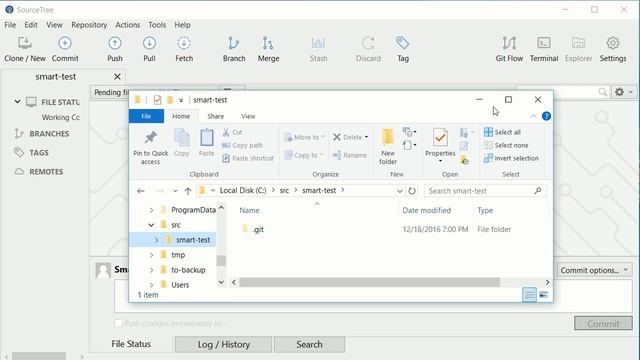Image resolution: width=640 pixels, height=360 pixels.
Task: Expand the tmp folder in tree
Action: tap(151, 255)
